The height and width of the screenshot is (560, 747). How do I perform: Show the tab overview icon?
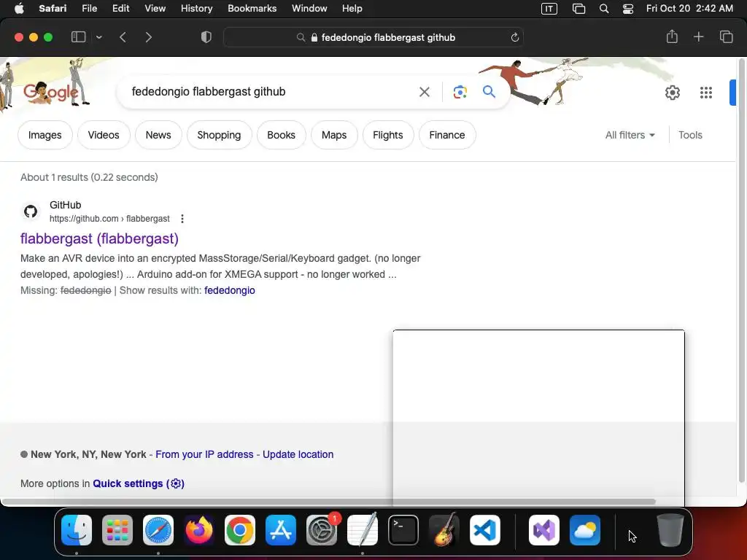(726, 36)
